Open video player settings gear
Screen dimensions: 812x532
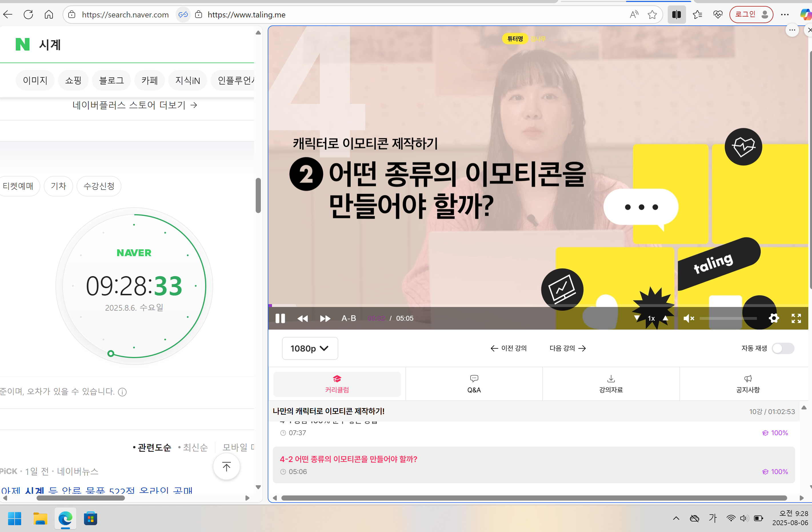773,318
